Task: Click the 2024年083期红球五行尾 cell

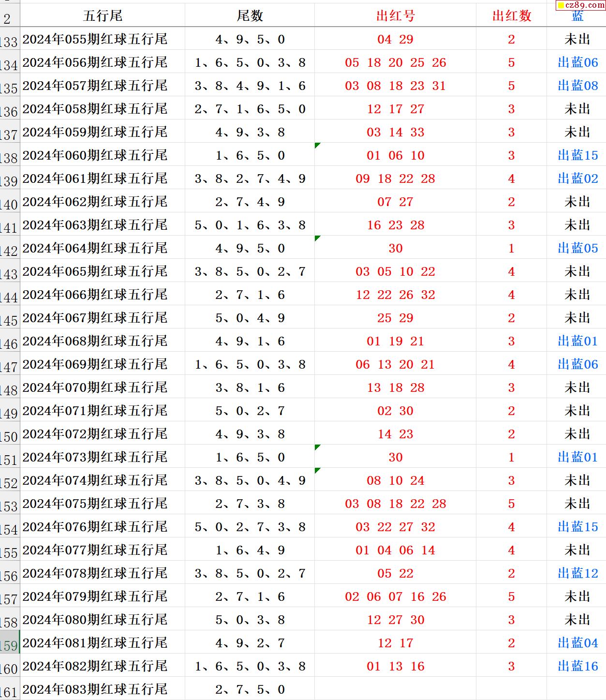Action: 95,689
